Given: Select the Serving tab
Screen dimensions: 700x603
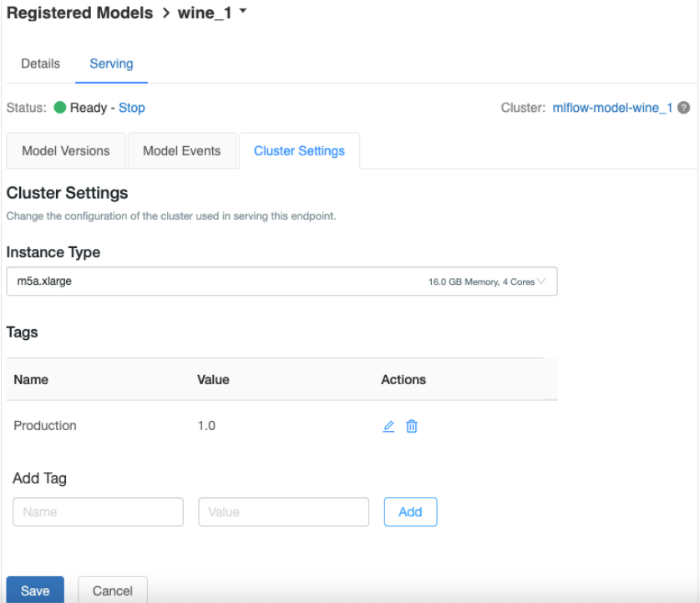Looking at the screenshot, I should click(111, 64).
